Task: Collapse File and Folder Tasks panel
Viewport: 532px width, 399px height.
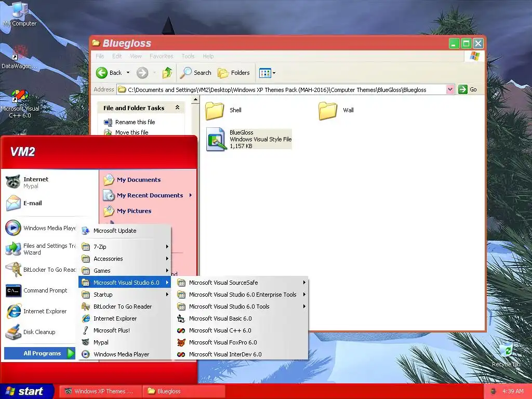Action: (x=177, y=108)
